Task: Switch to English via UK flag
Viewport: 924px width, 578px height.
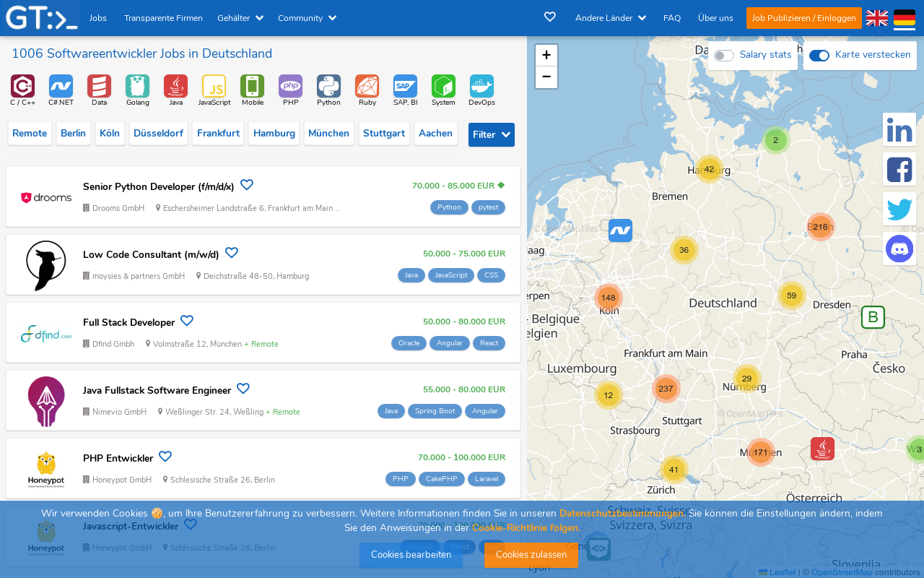Action: (x=877, y=18)
